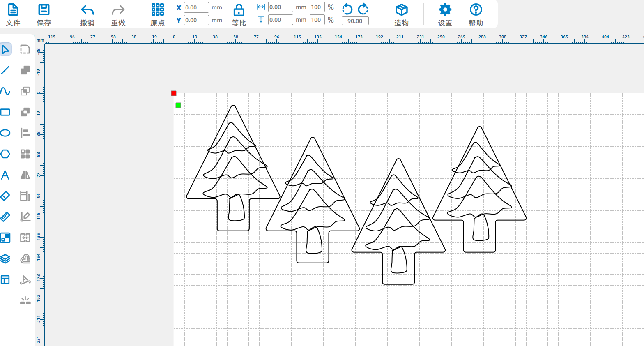Image resolution: width=644 pixels, height=346 pixels.
Task: Click the 保存 save button
Action: click(44, 15)
